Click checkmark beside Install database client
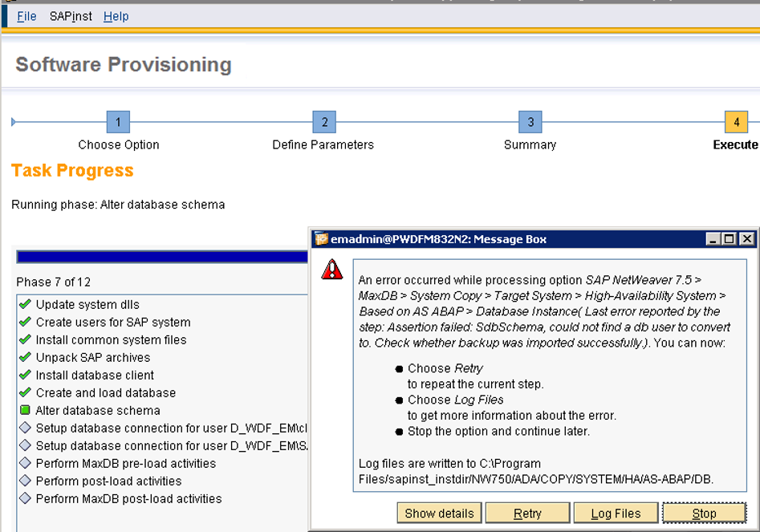The height and width of the screenshot is (532, 760). 25,375
